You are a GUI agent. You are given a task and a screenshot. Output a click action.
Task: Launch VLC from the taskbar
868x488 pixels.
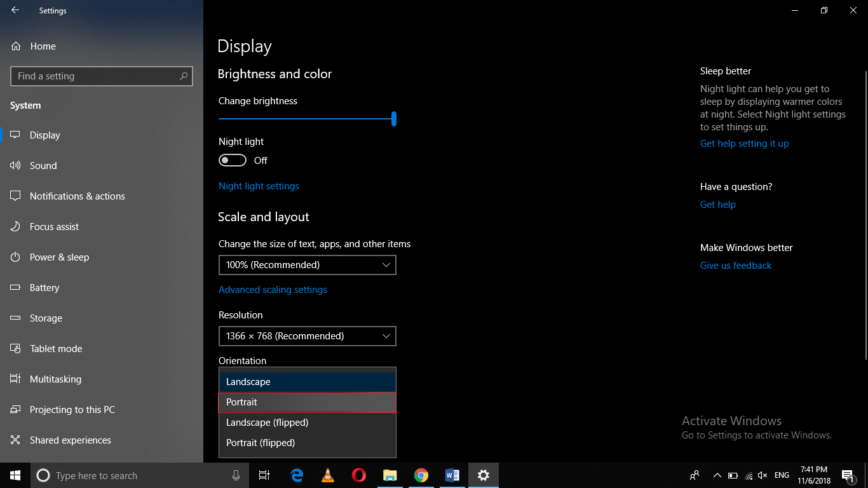click(x=327, y=475)
